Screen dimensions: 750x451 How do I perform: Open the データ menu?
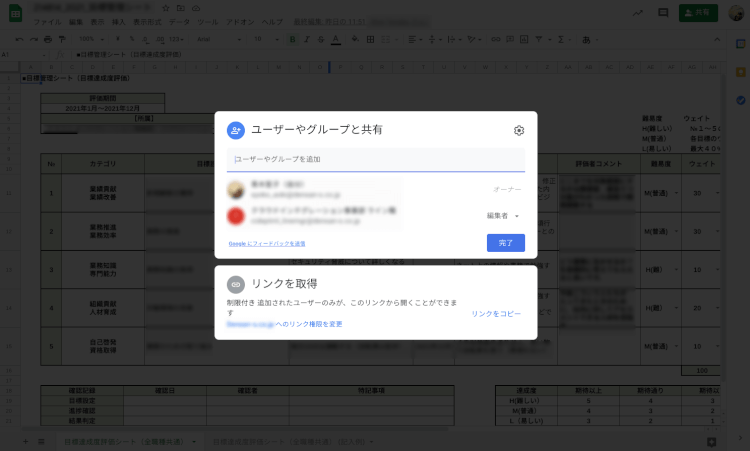pos(180,21)
